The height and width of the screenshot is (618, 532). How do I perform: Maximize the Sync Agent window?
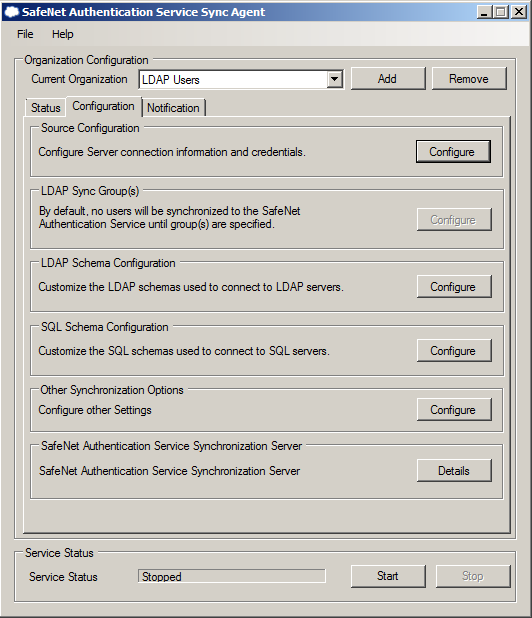pos(501,12)
